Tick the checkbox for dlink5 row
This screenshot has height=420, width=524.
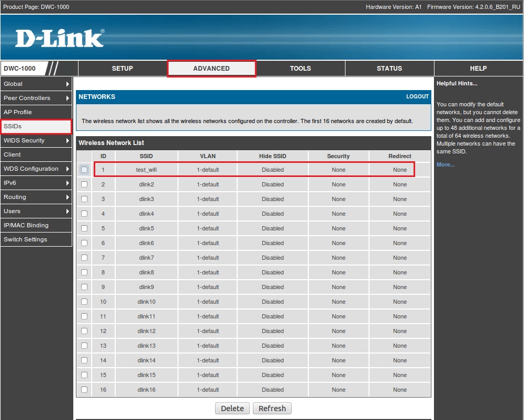pyautogui.click(x=84, y=228)
